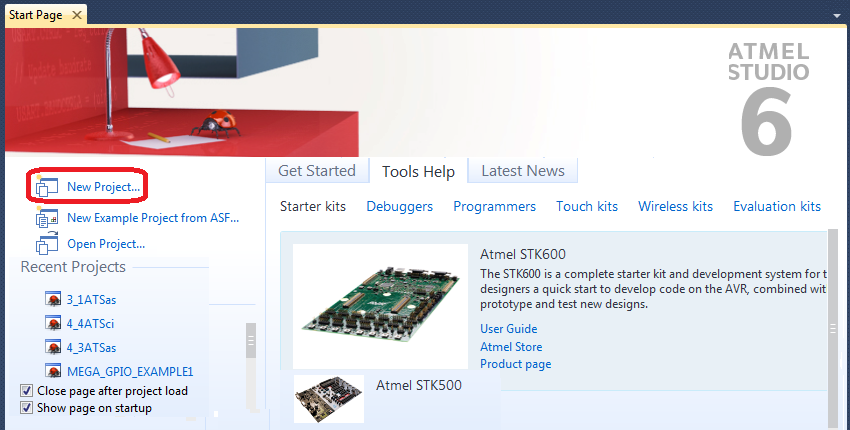Open recent project MEGA_GPIO_EXAMPLE1
This screenshot has height=430, width=850.
click(130, 372)
